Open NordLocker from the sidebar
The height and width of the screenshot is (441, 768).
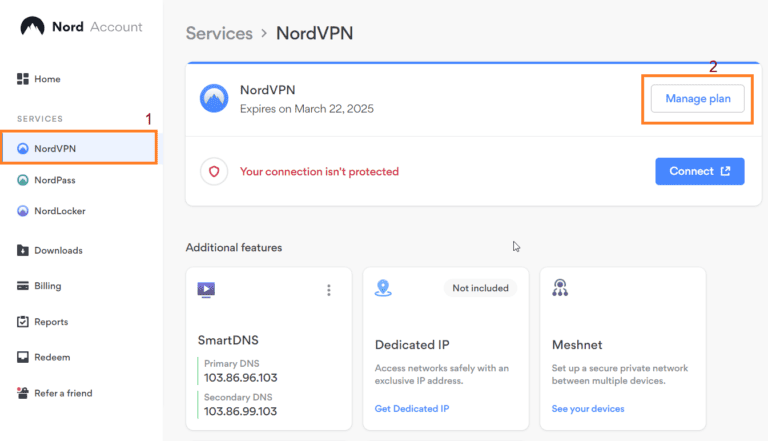point(58,211)
